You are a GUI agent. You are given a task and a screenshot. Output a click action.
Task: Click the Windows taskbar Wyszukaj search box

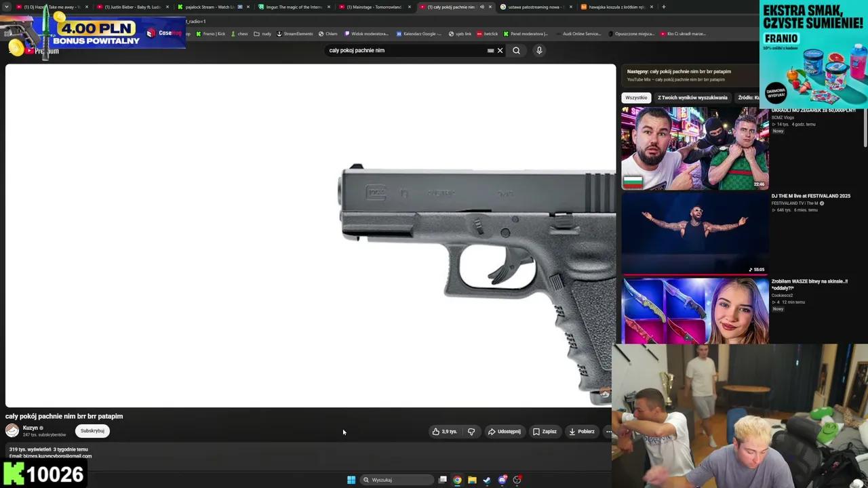click(397, 480)
